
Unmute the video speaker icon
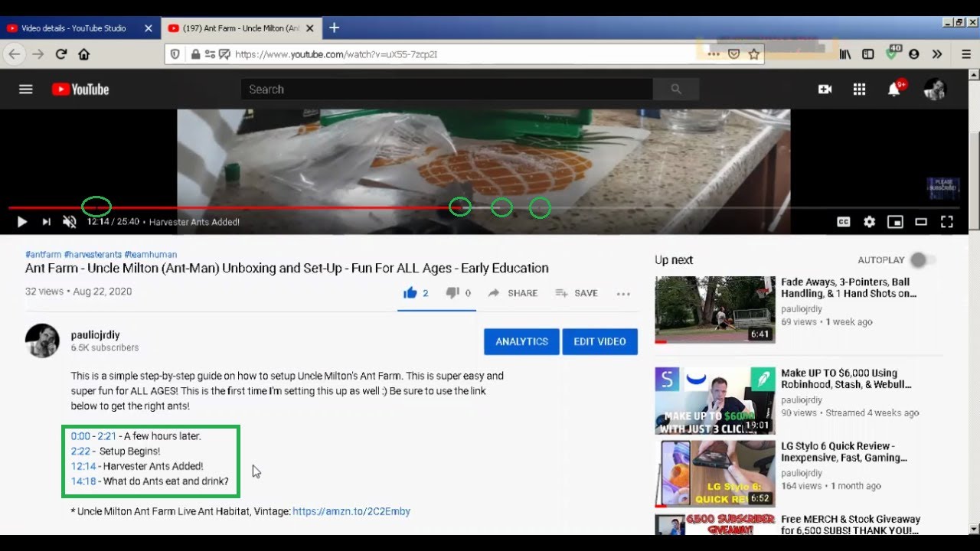tap(70, 222)
